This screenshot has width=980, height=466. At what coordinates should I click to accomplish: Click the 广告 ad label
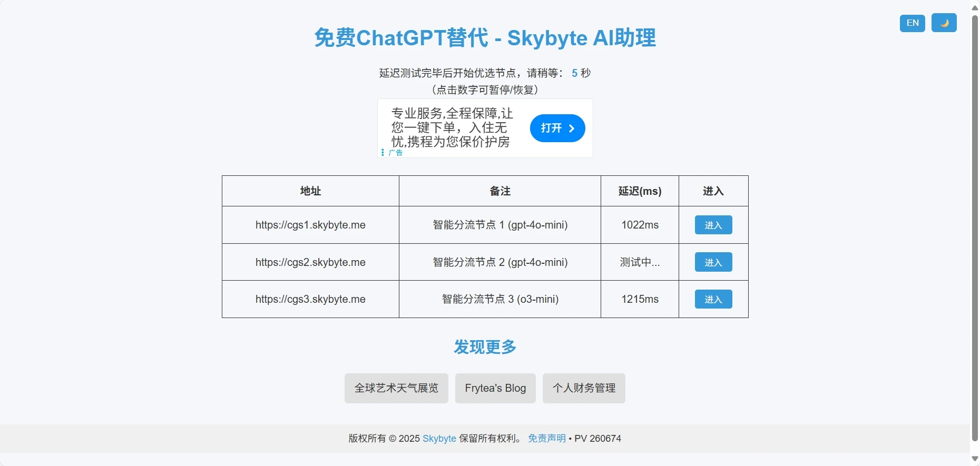click(x=396, y=153)
